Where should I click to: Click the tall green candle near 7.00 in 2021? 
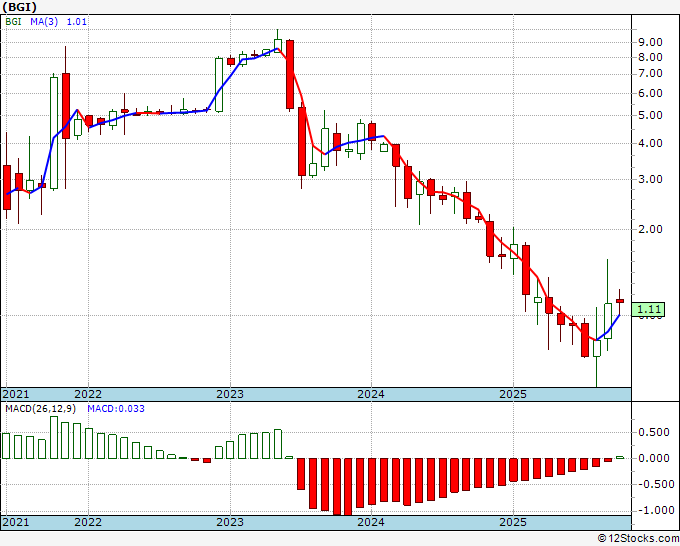coord(54,133)
